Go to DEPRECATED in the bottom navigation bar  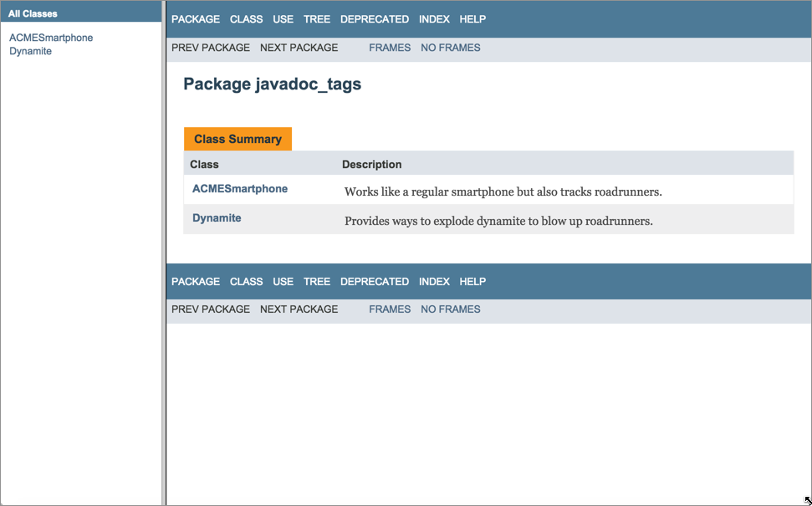click(x=374, y=282)
